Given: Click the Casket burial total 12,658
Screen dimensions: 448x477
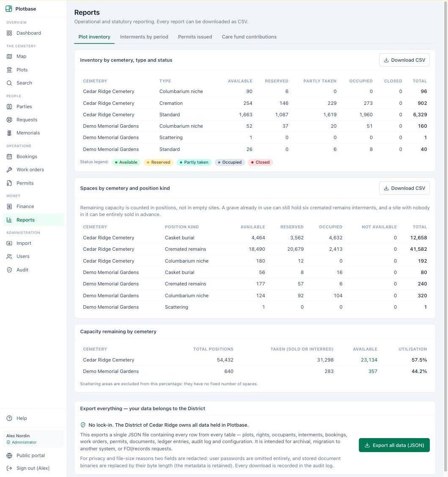Looking at the screenshot, I should point(418,238).
